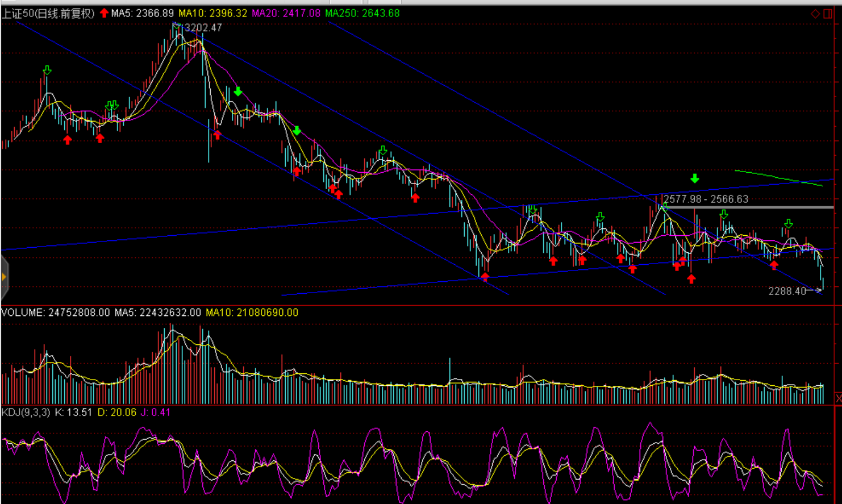
Task: Select the yellow MA10: 2396.32 label
Action: 212,13
